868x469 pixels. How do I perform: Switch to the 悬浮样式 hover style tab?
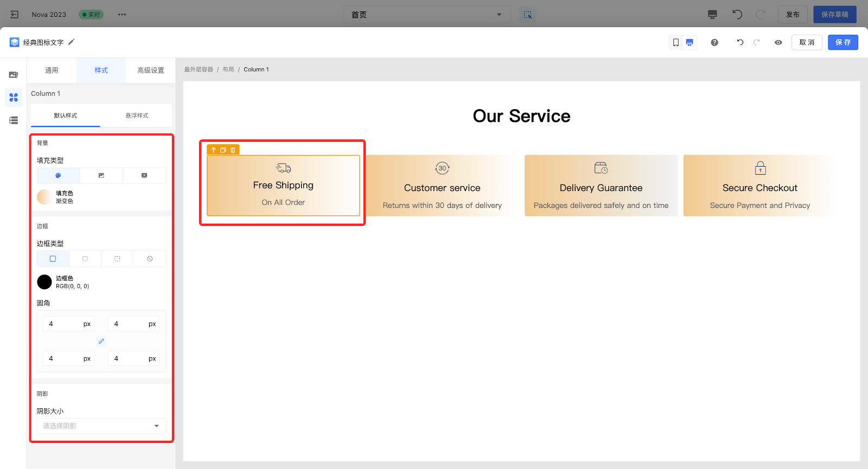click(x=137, y=116)
